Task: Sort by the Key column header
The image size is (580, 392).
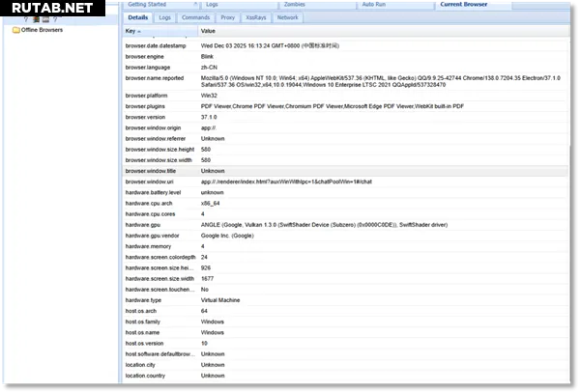Action: pos(133,32)
